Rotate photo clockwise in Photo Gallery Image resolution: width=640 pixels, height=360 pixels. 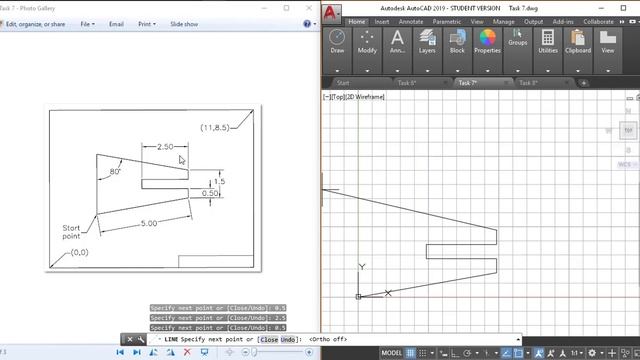point(170,352)
